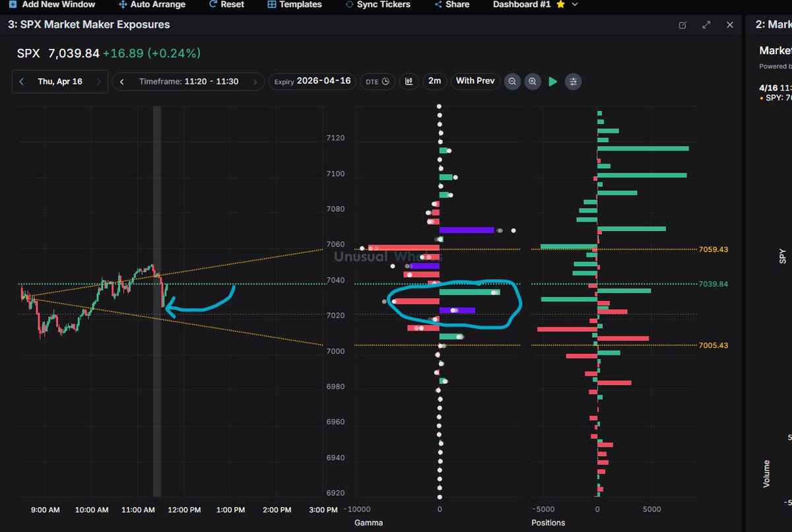Click the Share button
Screen dimensions: 792x532
452,4
